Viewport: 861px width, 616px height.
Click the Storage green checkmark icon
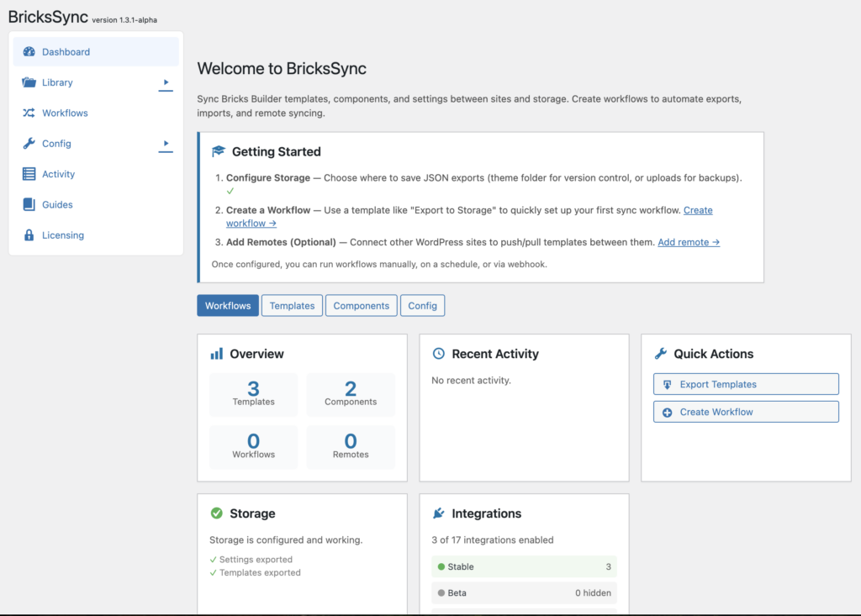click(x=216, y=513)
